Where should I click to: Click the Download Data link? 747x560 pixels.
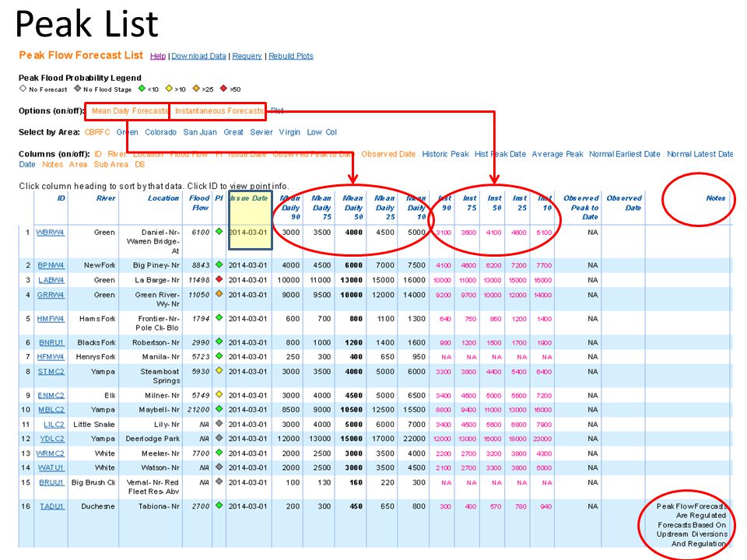[198, 56]
